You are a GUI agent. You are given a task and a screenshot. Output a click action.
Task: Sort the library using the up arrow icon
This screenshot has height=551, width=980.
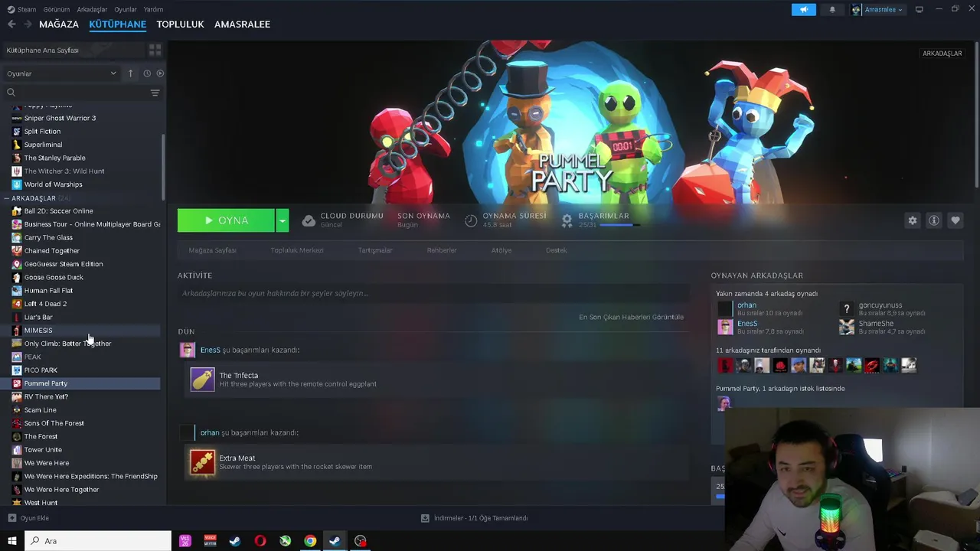(x=130, y=73)
